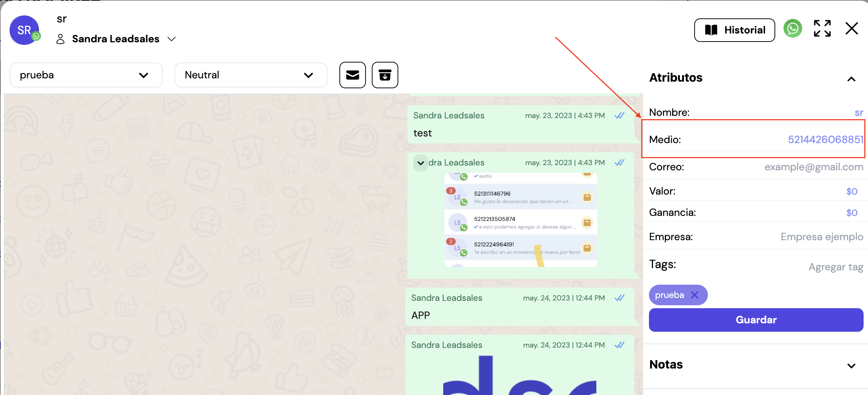Open the Historial view
This screenshot has height=395, width=868.
click(x=734, y=30)
